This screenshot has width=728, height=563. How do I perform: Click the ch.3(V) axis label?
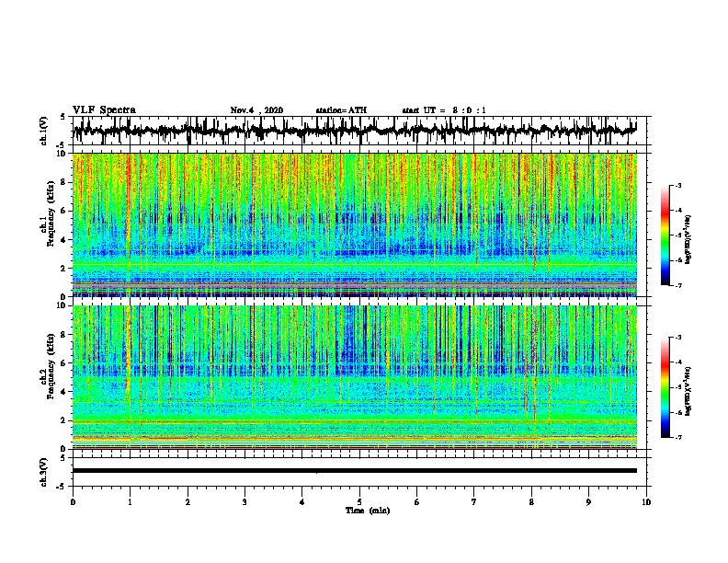pos(44,472)
